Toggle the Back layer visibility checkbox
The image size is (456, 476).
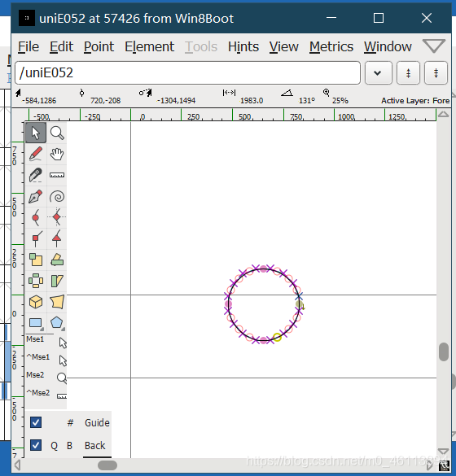(x=36, y=445)
